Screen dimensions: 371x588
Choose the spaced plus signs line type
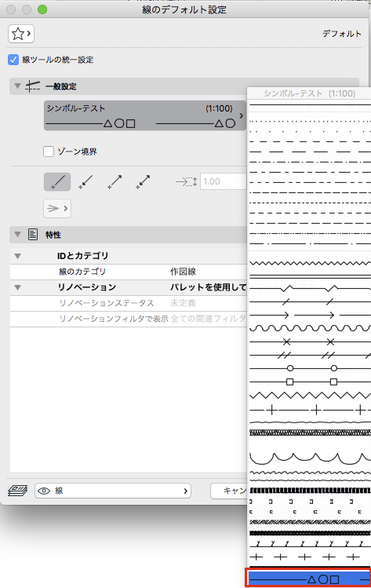310,557
